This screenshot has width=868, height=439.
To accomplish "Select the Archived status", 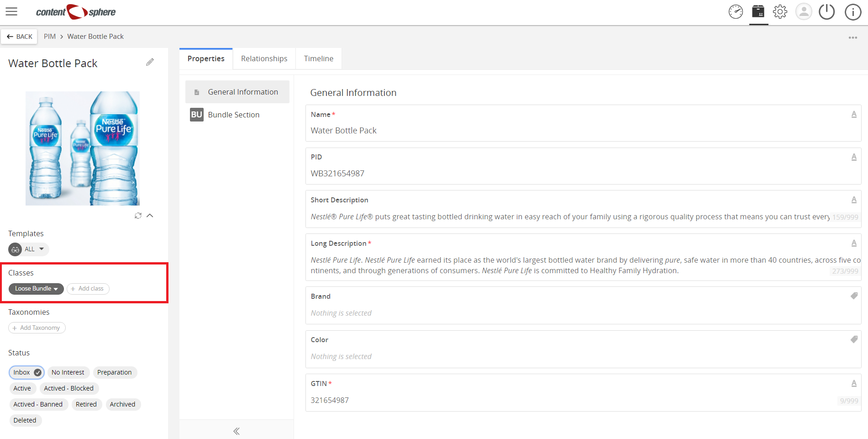I will click(x=123, y=404).
